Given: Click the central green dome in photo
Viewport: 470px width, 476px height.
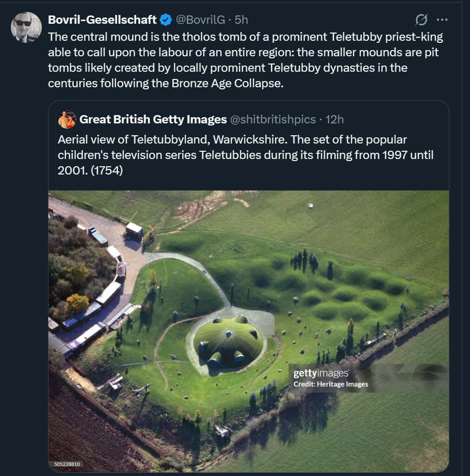Looking at the screenshot, I should pyautogui.click(x=229, y=340).
